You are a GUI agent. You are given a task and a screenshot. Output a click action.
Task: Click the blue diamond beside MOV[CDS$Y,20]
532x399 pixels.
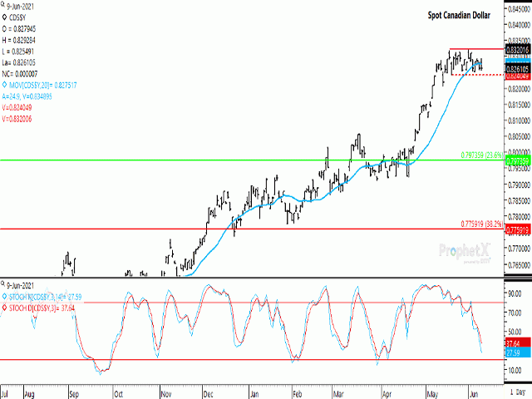(5, 85)
